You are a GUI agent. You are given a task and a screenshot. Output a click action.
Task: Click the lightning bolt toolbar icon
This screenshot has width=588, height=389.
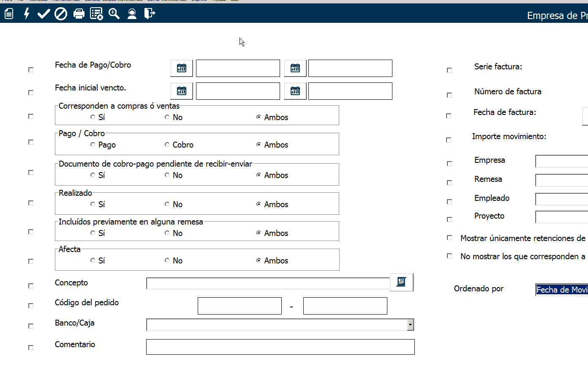[27, 14]
